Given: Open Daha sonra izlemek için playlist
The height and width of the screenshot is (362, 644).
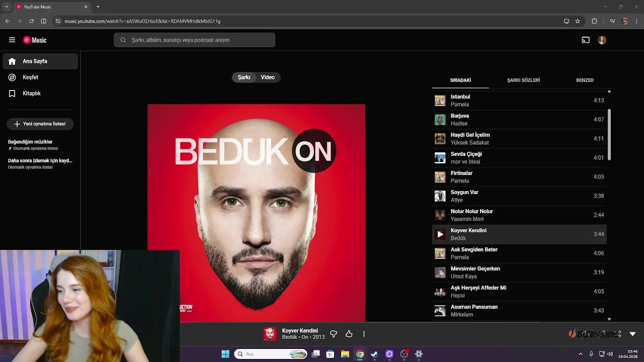Looking at the screenshot, I should tap(40, 163).
